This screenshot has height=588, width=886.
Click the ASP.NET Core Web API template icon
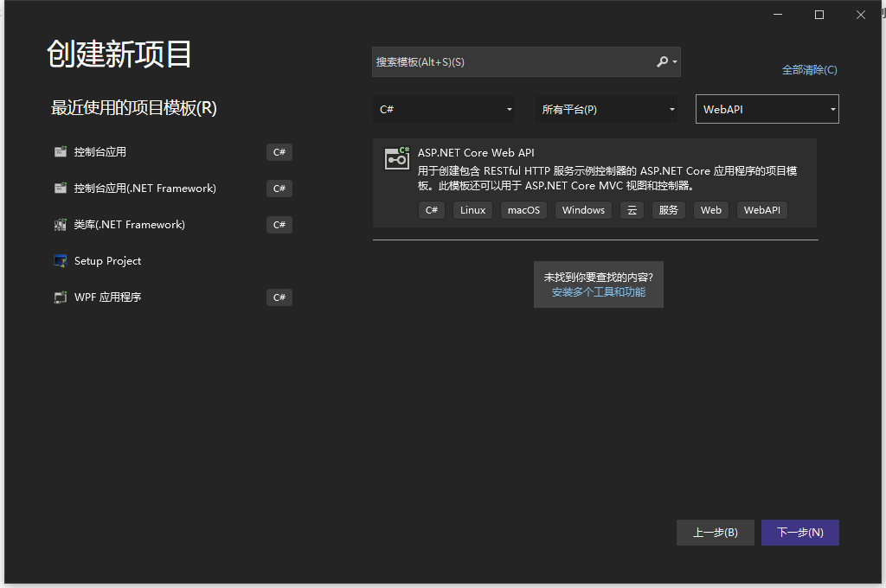396,159
